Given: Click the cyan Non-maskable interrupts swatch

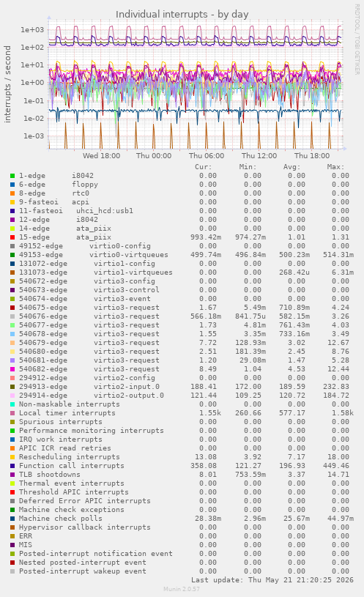Looking at the screenshot, I should tap(12, 404).
